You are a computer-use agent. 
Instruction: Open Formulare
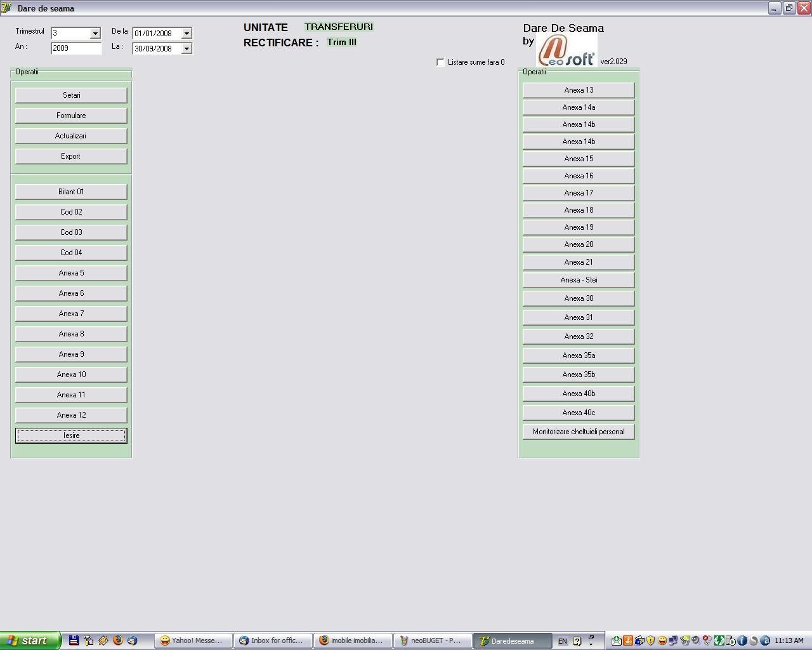click(x=71, y=116)
